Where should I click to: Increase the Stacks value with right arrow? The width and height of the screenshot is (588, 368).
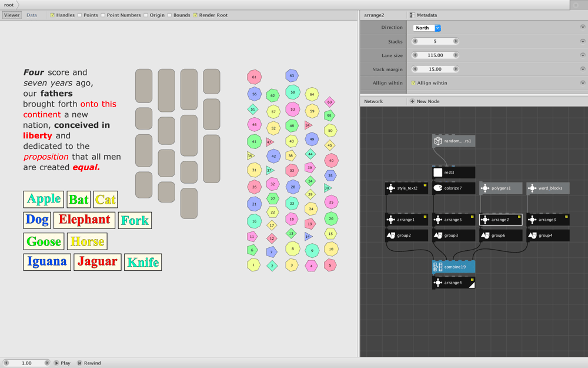(x=456, y=41)
